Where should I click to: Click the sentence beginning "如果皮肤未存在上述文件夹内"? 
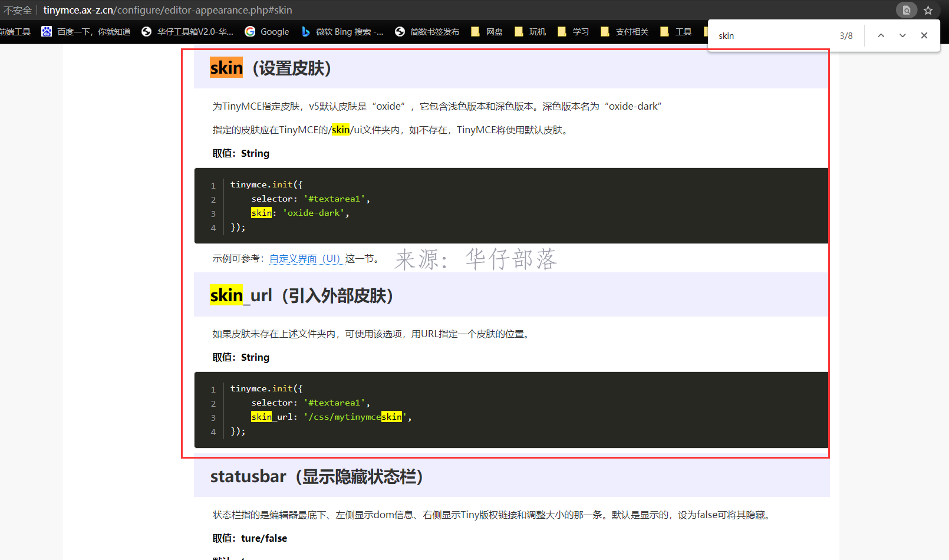click(x=372, y=334)
